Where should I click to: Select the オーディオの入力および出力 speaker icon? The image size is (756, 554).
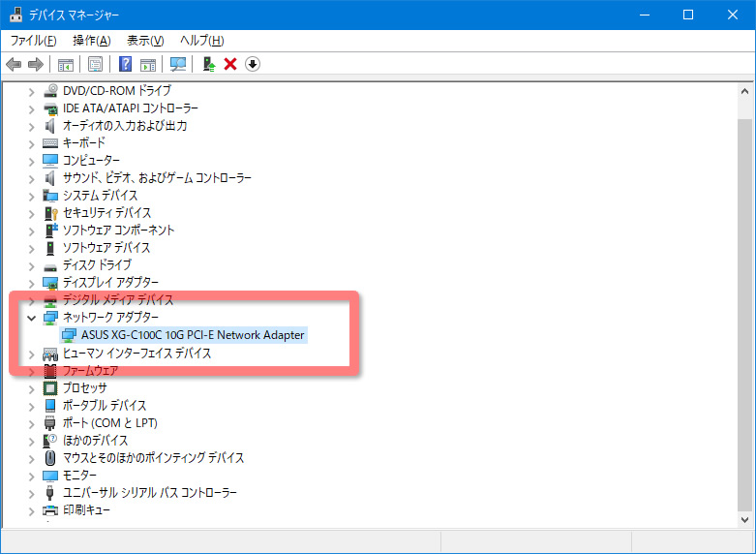pos(50,126)
